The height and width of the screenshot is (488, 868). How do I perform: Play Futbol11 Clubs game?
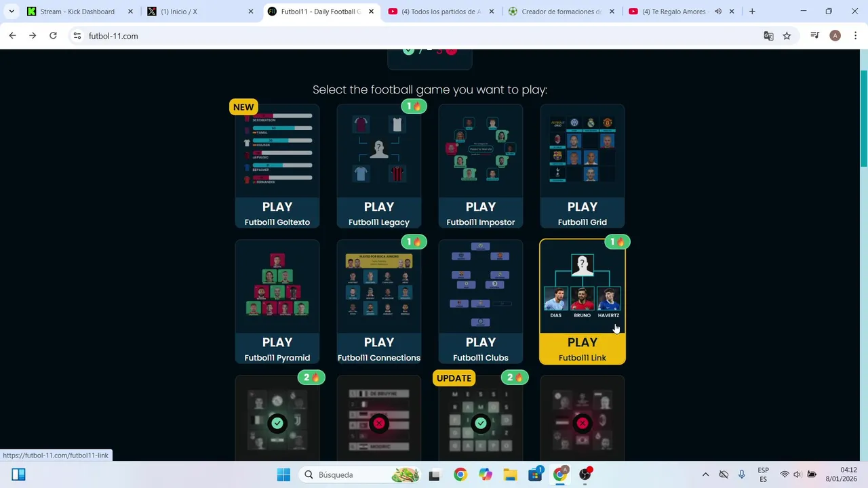(x=481, y=348)
